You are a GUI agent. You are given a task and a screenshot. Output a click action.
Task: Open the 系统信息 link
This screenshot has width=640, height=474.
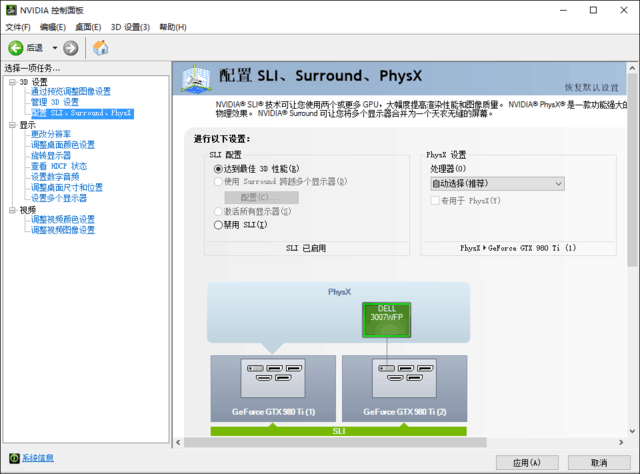pos(38,458)
